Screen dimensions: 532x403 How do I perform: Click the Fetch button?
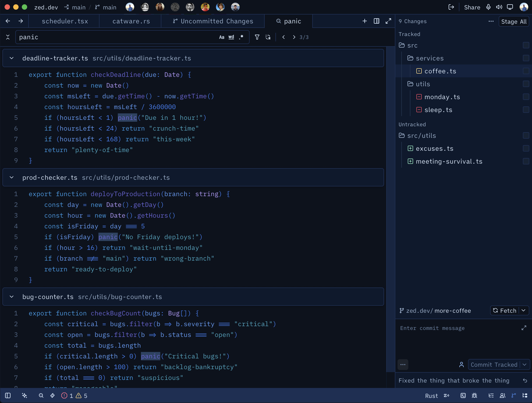505,311
